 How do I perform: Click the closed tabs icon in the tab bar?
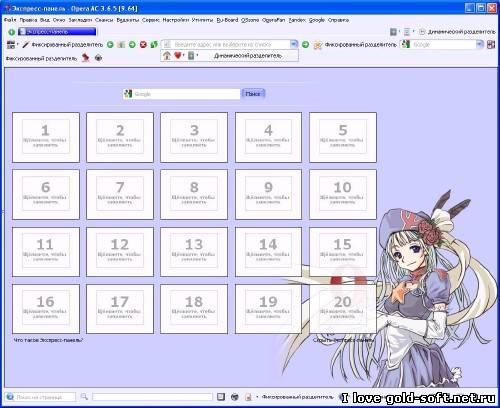[394, 32]
